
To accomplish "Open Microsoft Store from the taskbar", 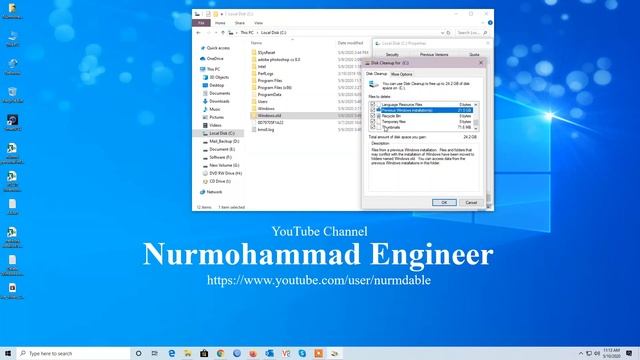I will 204,353.
